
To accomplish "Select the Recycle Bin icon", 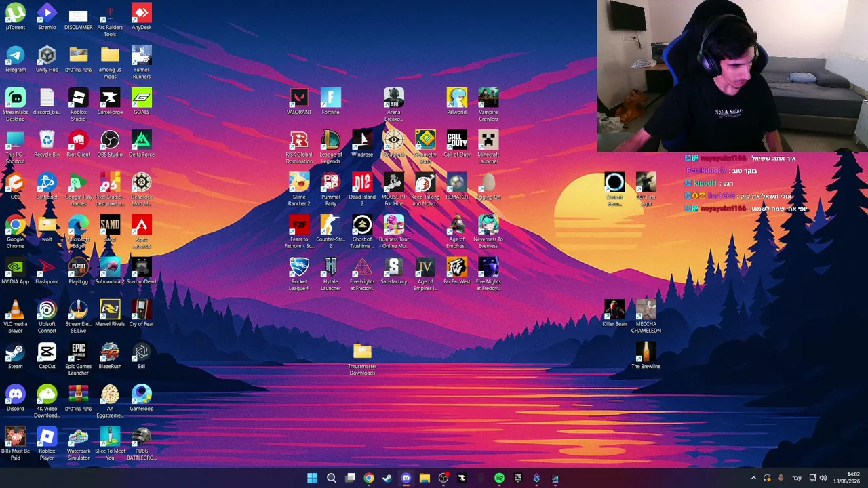I will (47, 144).
